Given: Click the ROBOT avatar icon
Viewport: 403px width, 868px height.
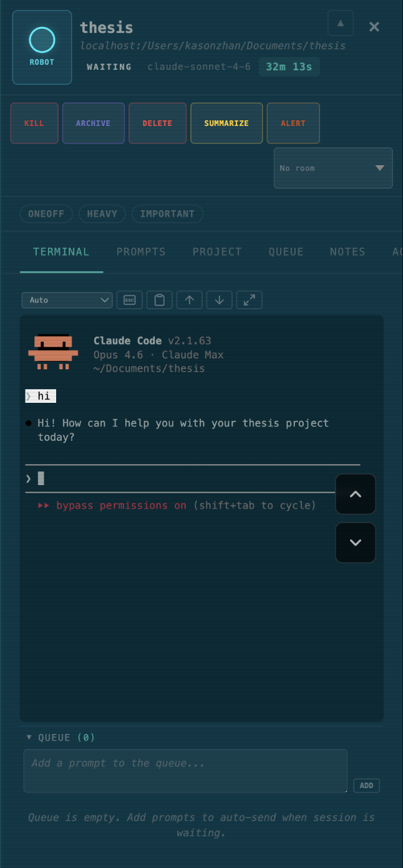Looking at the screenshot, I should 42,47.
